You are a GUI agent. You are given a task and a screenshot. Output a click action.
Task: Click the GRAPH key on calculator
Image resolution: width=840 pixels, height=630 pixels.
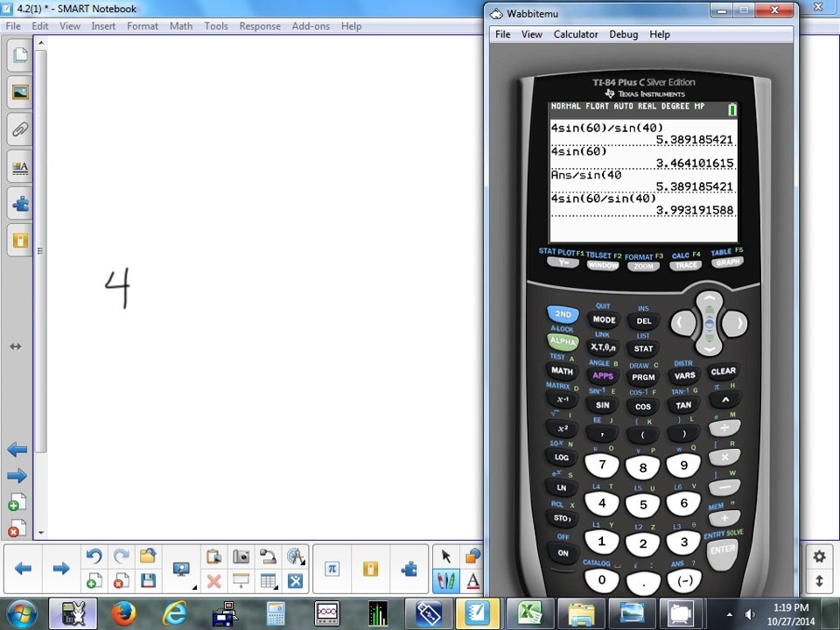point(727,262)
